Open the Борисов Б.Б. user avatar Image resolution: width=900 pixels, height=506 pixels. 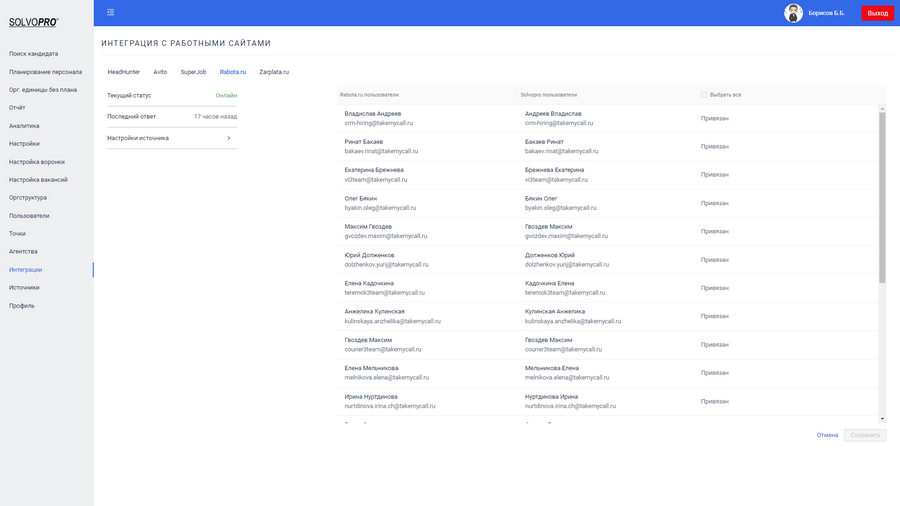coord(793,13)
